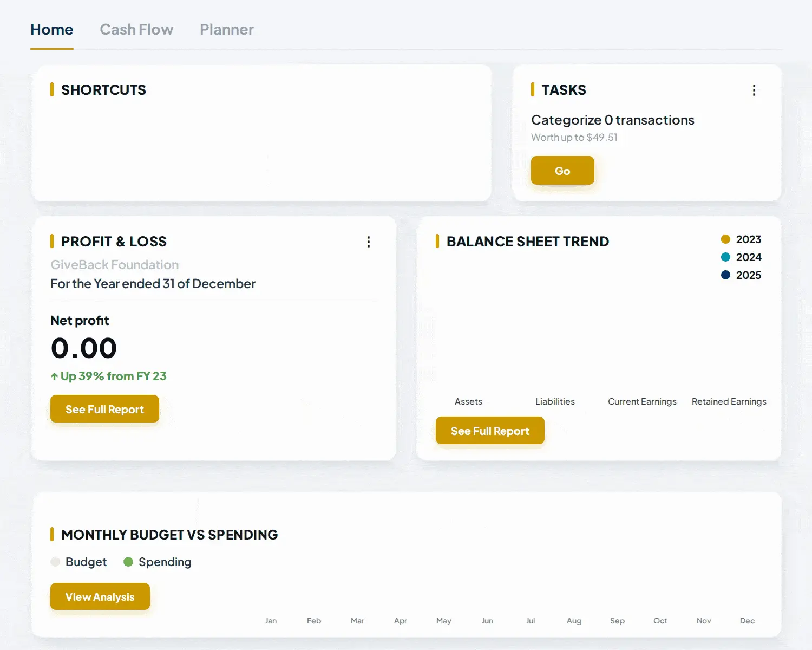Click the Net profit label
This screenshot has width=812, height=650.
point(80,321)
